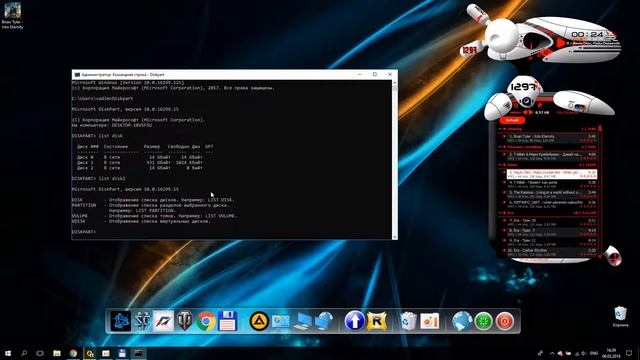Open the This Computer dock icon
This screenshot has width=640, height=360.
[302, 321]
